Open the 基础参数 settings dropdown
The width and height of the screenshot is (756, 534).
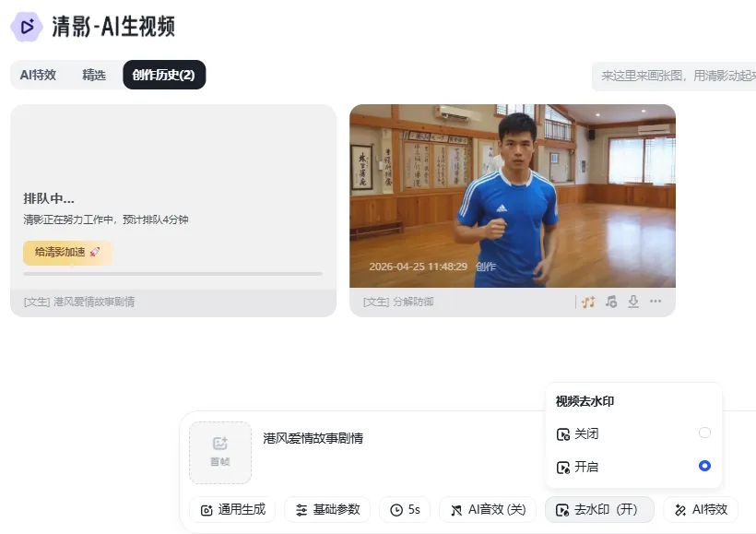327,510
